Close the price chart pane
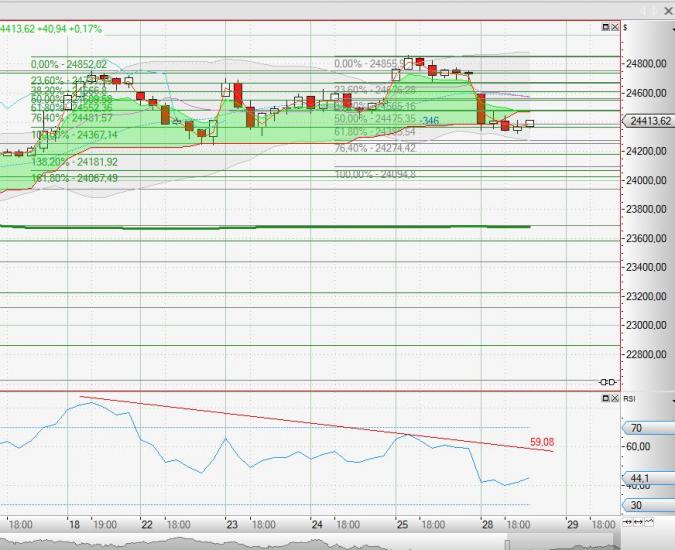Image resolution: width=675 pixels, height=550 pixels. (613, 27)
